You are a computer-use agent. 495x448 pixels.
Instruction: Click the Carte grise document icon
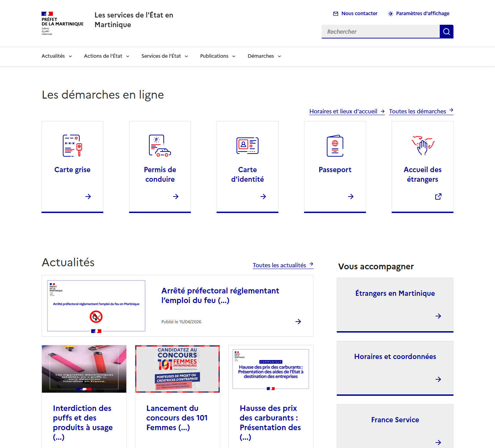tap(72, 146)
